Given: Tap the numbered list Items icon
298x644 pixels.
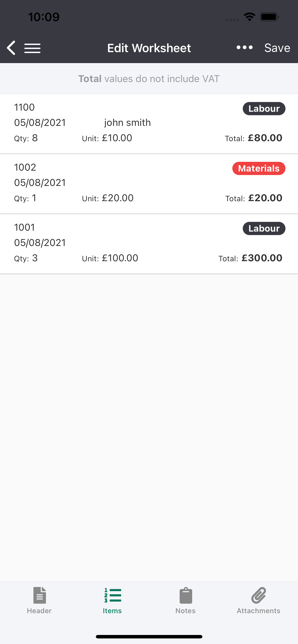Looking at the screenshot, I should point(113,595).
